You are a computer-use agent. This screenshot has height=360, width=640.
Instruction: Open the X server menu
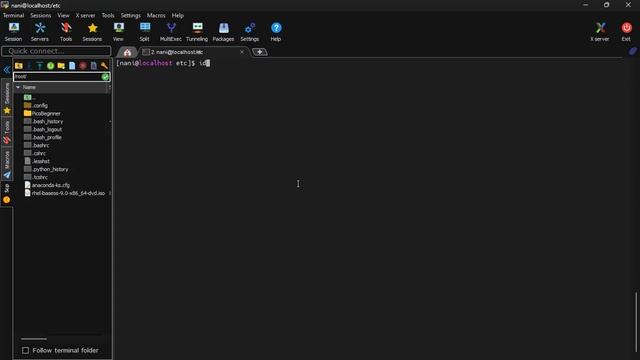(x=85, y=16)
